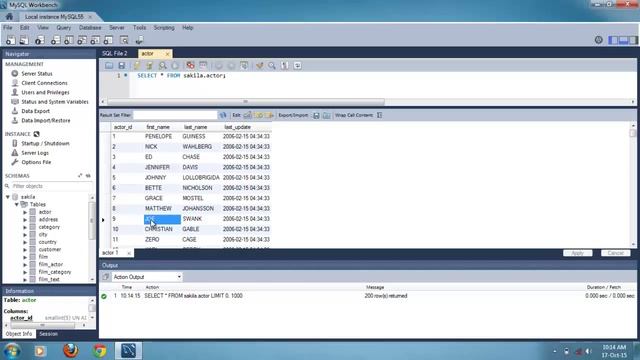Image resolution: width=640 pixels, height=360 pixels.
Task: Toggle continue on error red icon
Action: tap(190, 65)
